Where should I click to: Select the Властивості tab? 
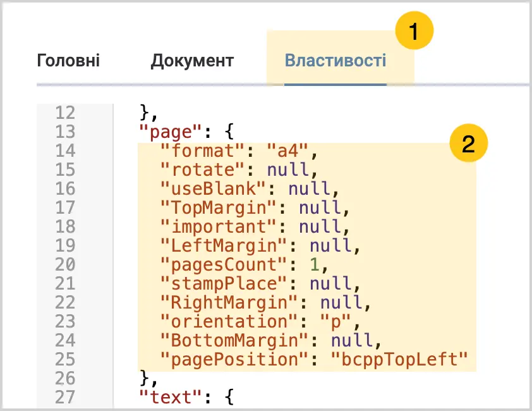336,61
